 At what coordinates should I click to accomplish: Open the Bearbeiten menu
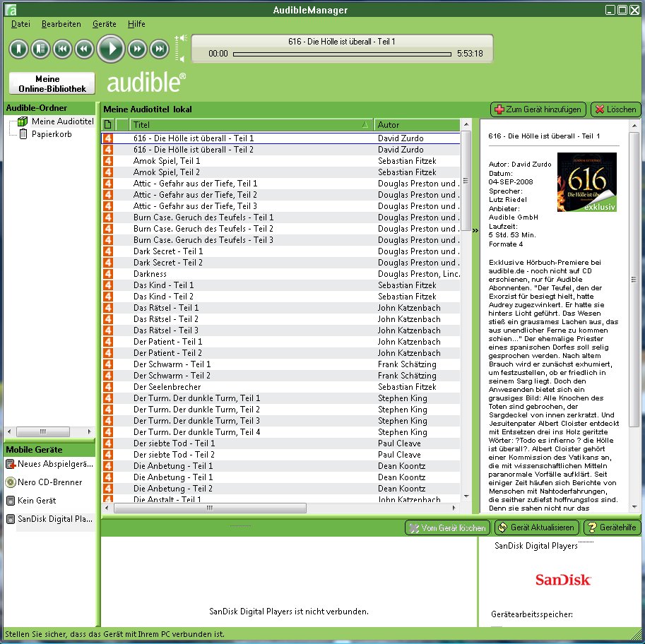(x=61, y=24)
